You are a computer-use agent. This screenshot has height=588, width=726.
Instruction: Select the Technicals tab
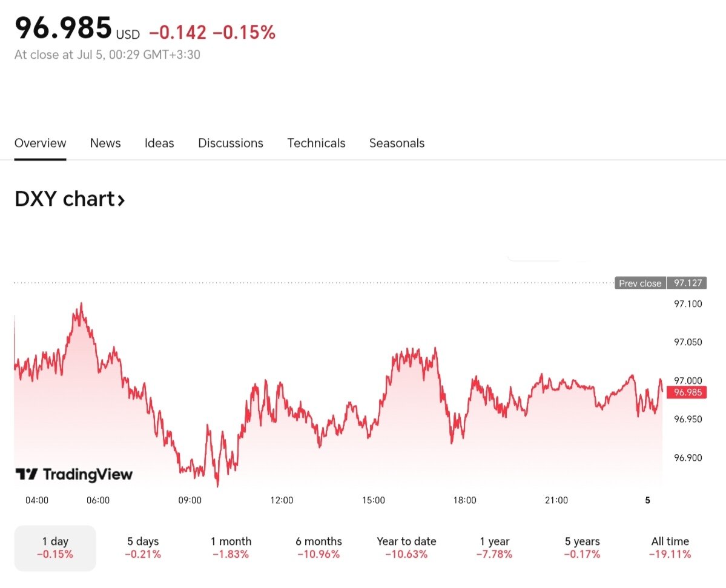click(316, 144)
